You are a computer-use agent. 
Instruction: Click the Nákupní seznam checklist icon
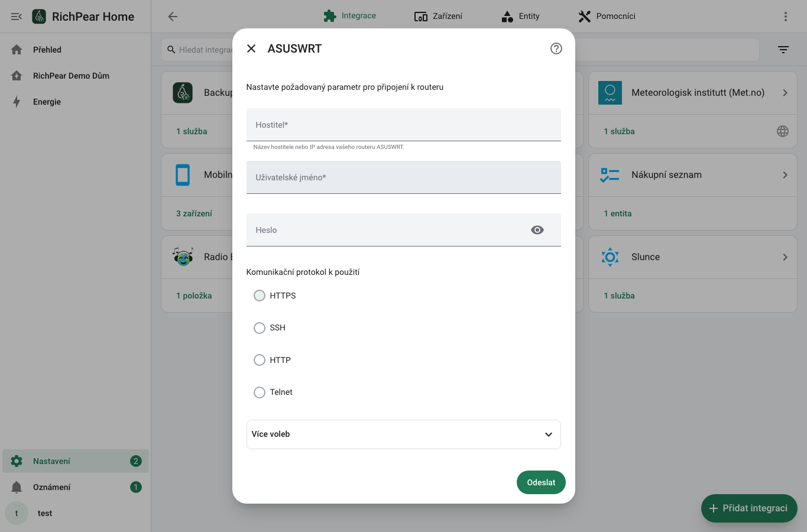610,175
